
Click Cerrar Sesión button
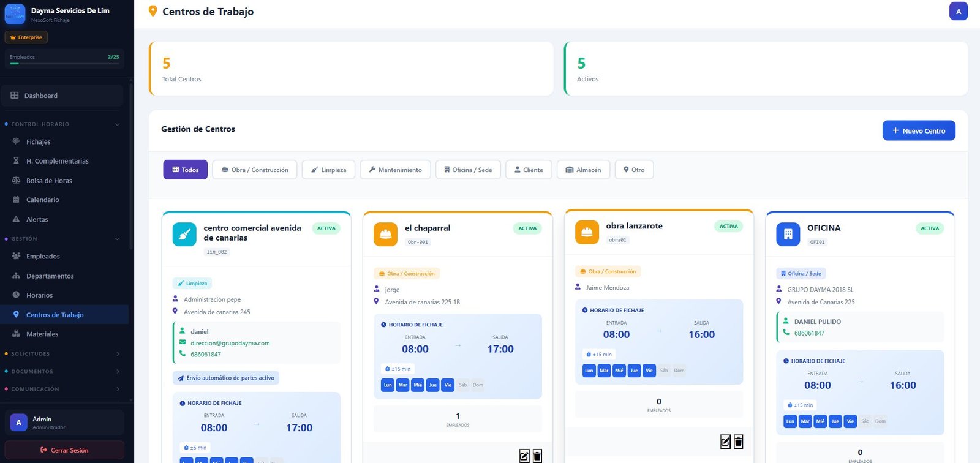(64, 450)
